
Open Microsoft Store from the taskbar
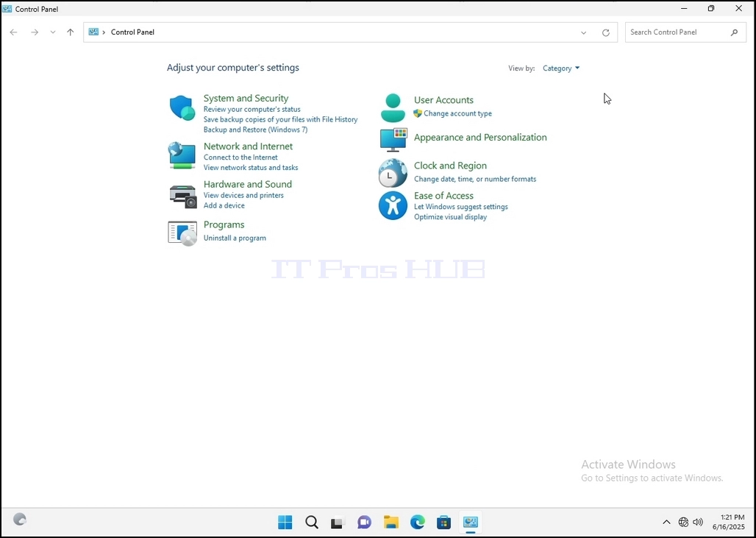click(x=443, y=523)
